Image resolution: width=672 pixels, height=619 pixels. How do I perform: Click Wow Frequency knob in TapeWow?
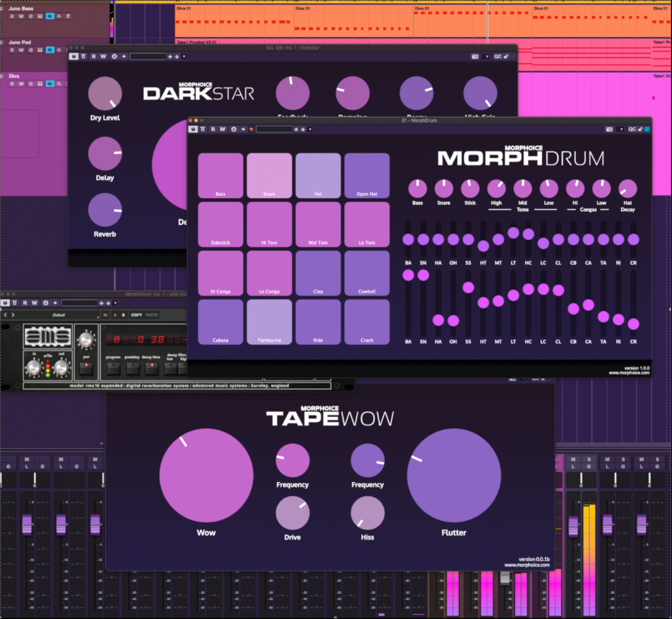pyautogui.click(x=292, y=460)
